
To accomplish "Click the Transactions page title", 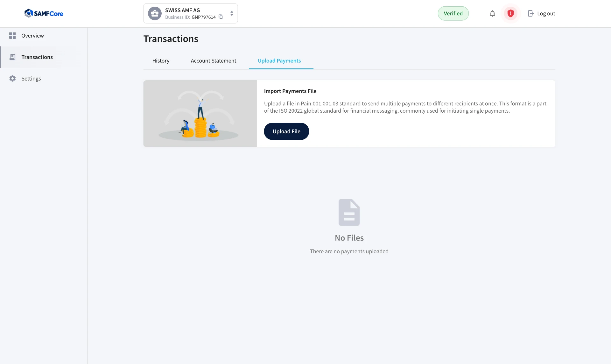I will [171, 38].
